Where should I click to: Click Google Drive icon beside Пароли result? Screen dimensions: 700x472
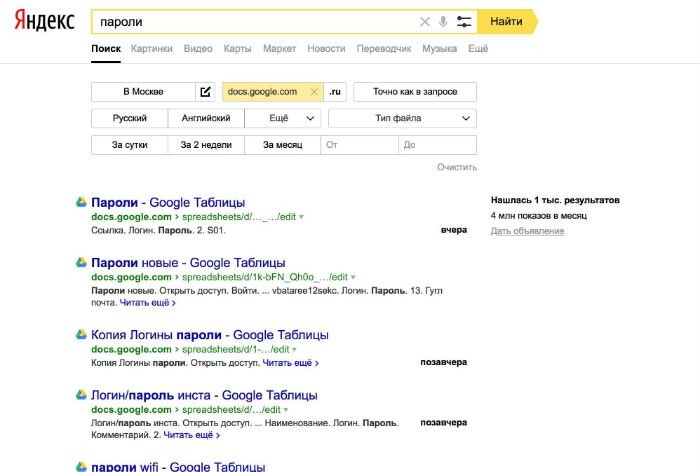(x=81, y=202)
